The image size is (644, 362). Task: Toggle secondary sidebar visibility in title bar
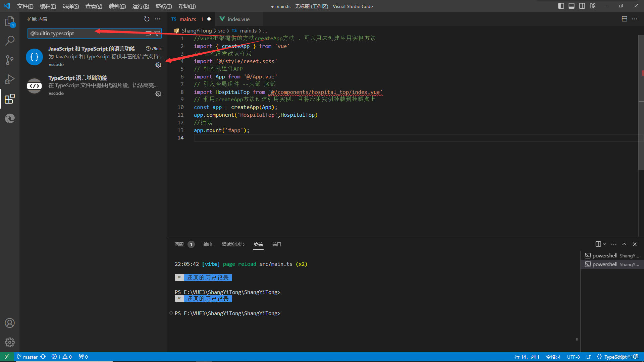pos(582,6)
